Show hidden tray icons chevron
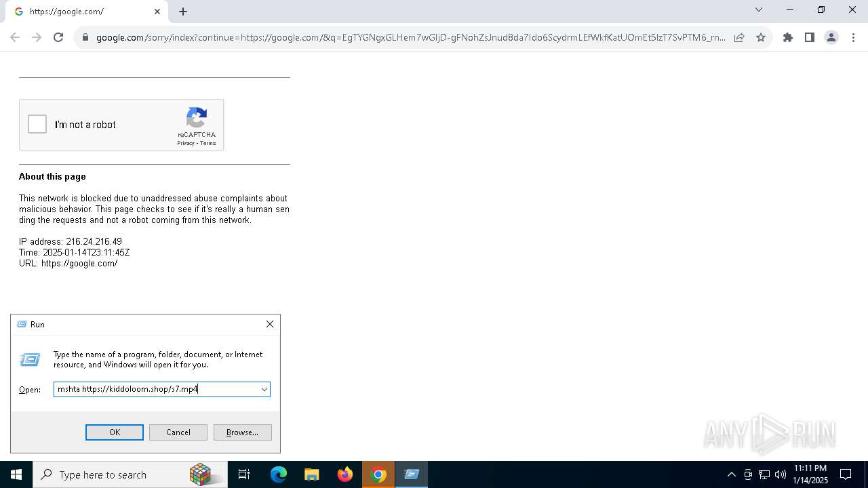This screenshot has width=868, height=488. [731, 474]
